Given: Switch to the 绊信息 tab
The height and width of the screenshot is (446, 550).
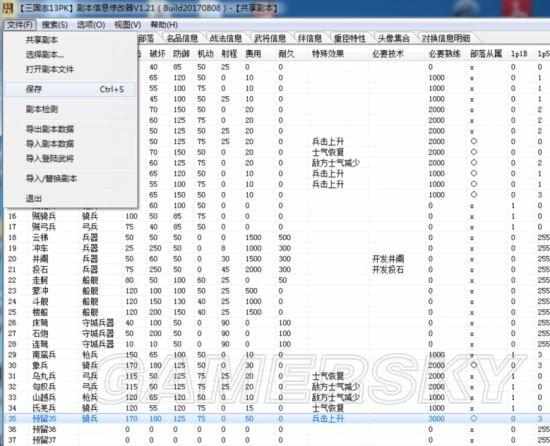Looking at the screenshot, I should point(310,38).
